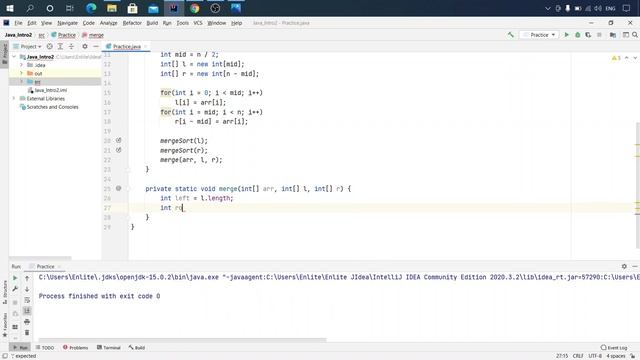Viewport: 640px width, 360px height.
Task: Click recursive call gutter icon on line 20
Action: (118, 140)
